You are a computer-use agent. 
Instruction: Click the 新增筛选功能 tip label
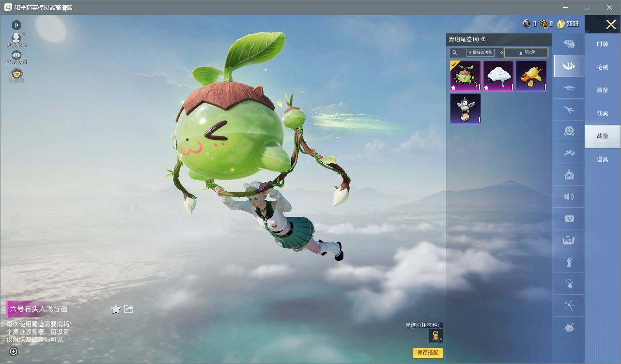click(480, 52)
